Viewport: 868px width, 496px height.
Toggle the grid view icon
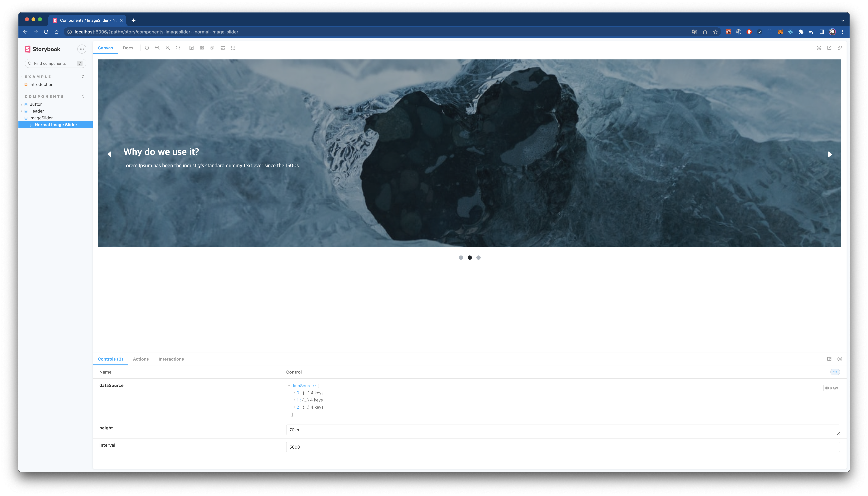pyautogui.click(x=202, y=48)
